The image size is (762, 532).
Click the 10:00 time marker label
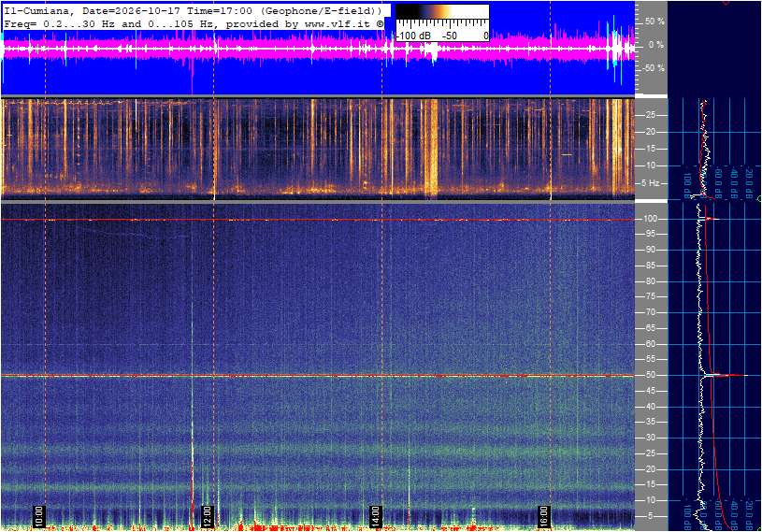click(x=39, y=516)
